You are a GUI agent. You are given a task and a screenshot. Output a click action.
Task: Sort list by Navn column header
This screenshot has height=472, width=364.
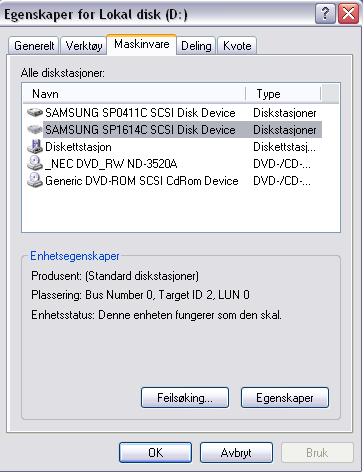pyautogui.click(x=134, y=94)
